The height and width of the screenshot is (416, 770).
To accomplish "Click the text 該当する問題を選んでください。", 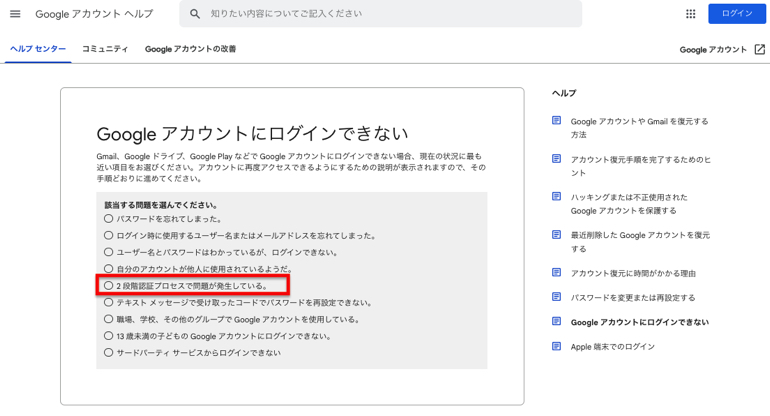I will (161, 205).
